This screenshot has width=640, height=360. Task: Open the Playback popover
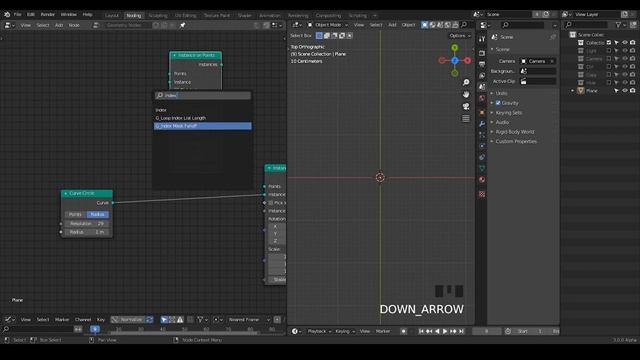[319, 331]
